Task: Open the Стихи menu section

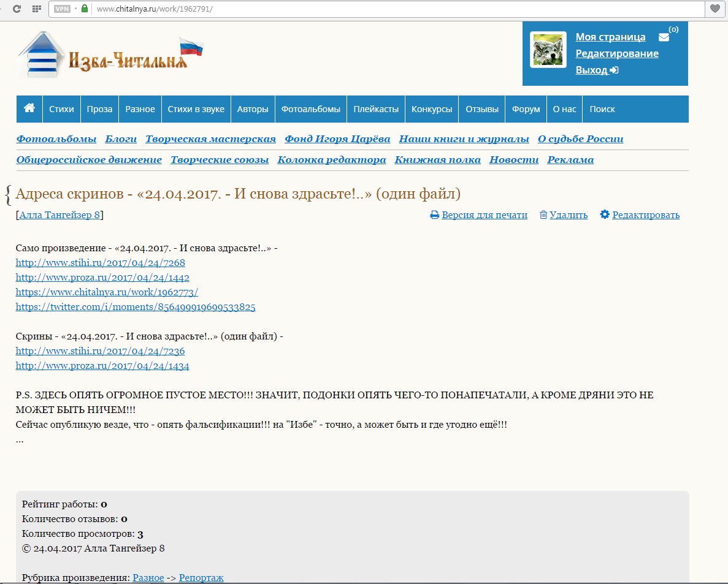Action: pyautogui.click(x=61, y=109)
